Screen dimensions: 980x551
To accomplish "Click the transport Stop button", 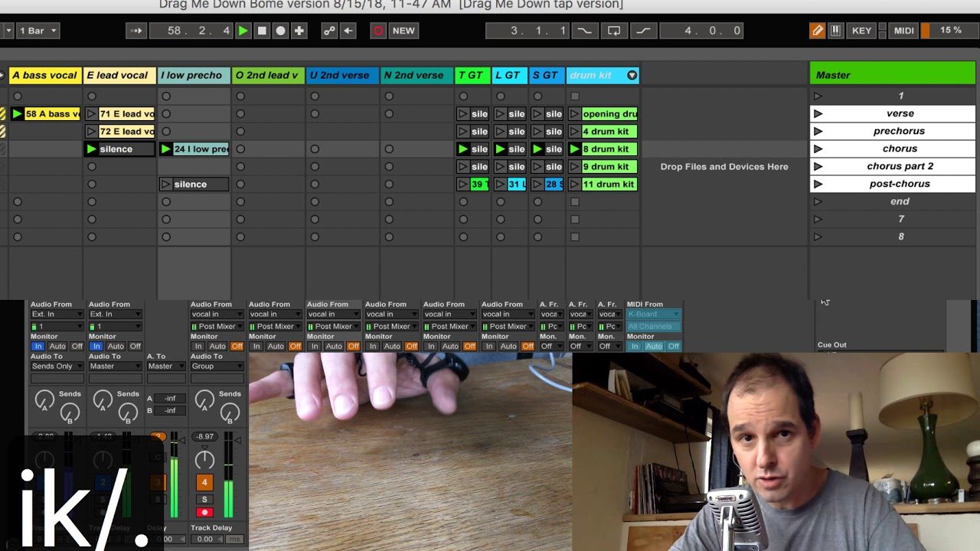I will 262,31.
